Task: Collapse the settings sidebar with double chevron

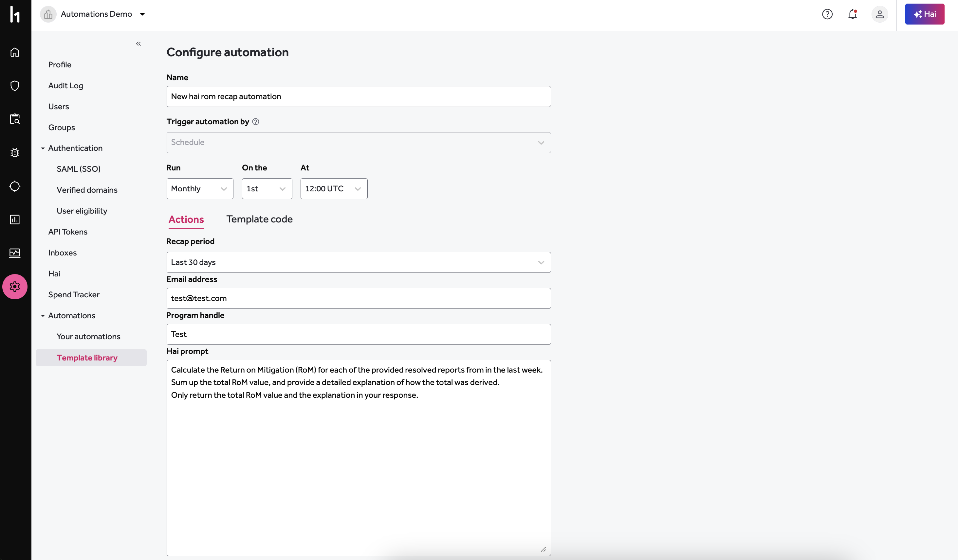Action: point(138,44)
